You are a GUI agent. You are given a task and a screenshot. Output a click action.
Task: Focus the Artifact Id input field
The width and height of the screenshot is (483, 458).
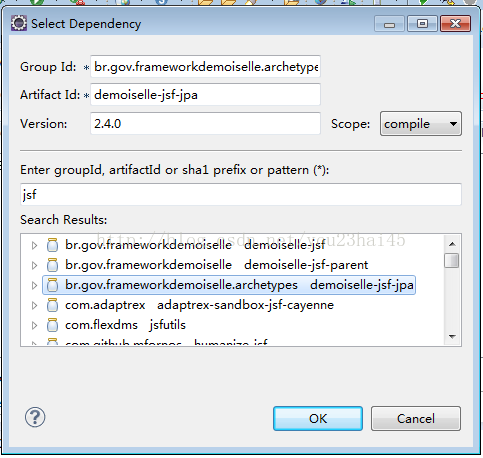205,95
